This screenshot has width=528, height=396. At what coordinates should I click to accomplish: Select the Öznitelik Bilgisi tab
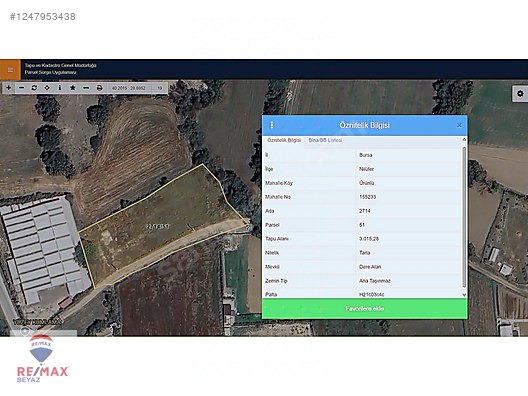click(x=284, y=140)
